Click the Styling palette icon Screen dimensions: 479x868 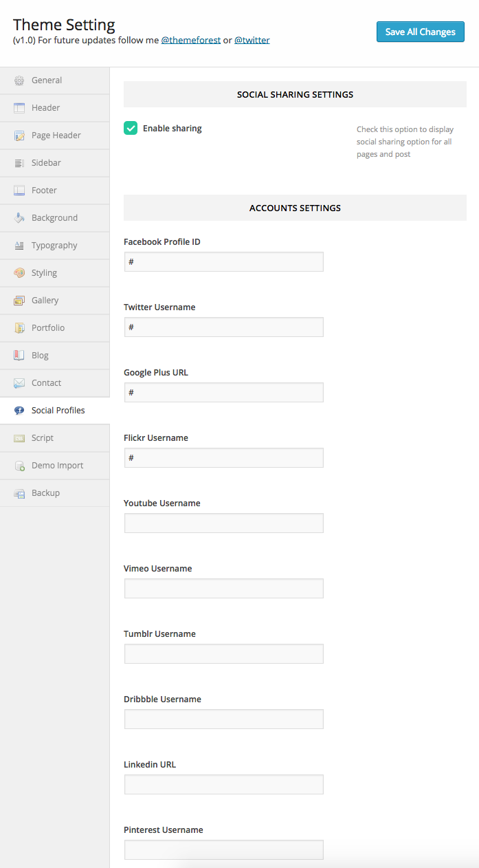[19, 273]
